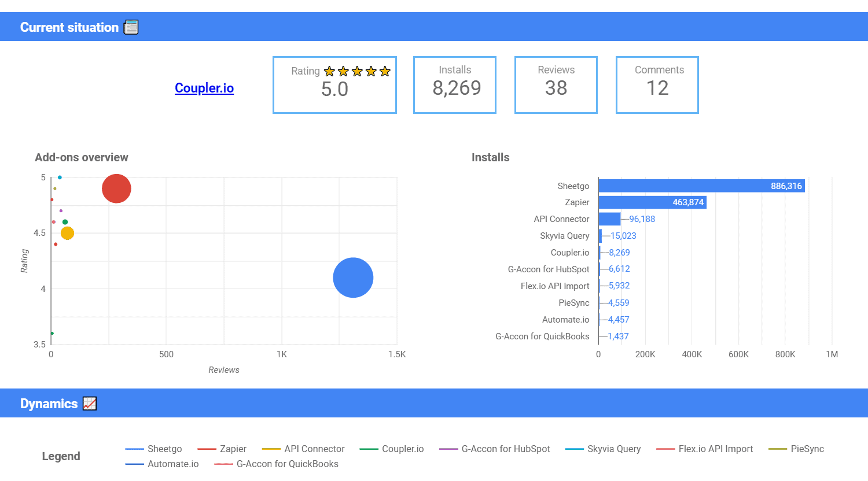Toggle G-Accon for QuickBooks in the legend
868x481 pixels.
(277, 464)
